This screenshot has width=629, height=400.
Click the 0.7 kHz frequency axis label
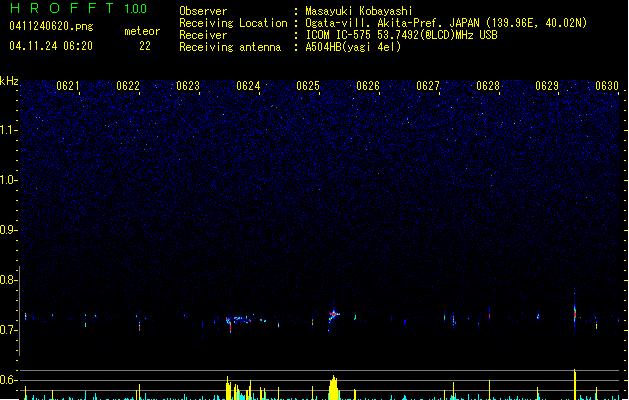click(9, 330)
